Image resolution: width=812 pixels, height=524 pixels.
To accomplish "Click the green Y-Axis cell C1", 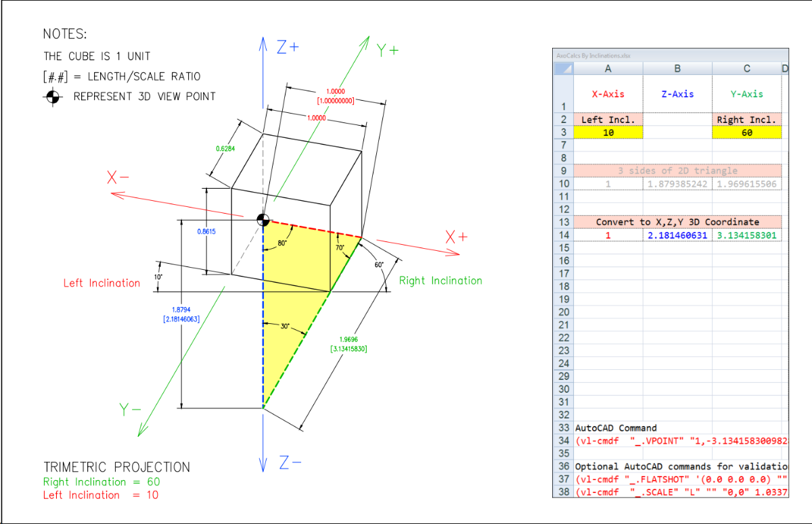I will tap(747, 94).
